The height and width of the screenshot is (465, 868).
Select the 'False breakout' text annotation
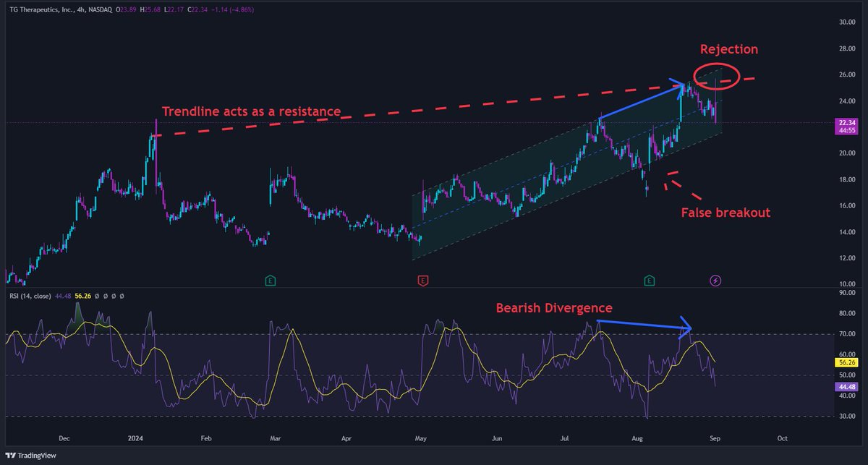(725, 213)
